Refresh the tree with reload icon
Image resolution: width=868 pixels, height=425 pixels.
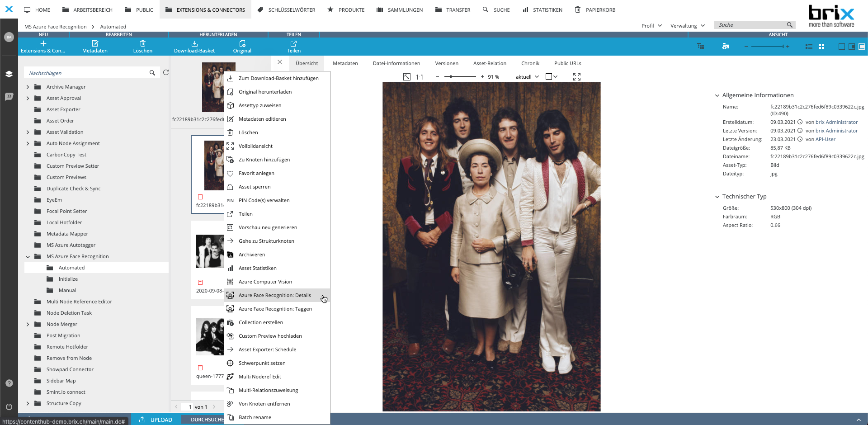166,72
